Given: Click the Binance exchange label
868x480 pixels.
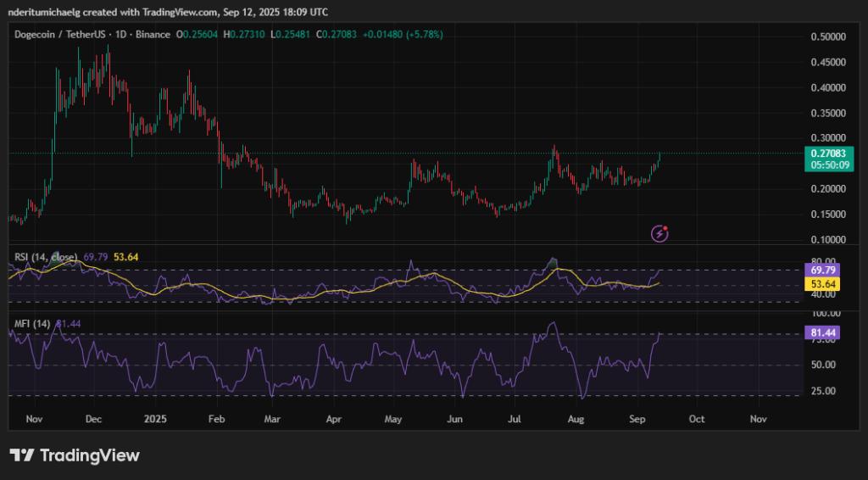Looking at the screenshot, I should [x=152, y=34].
